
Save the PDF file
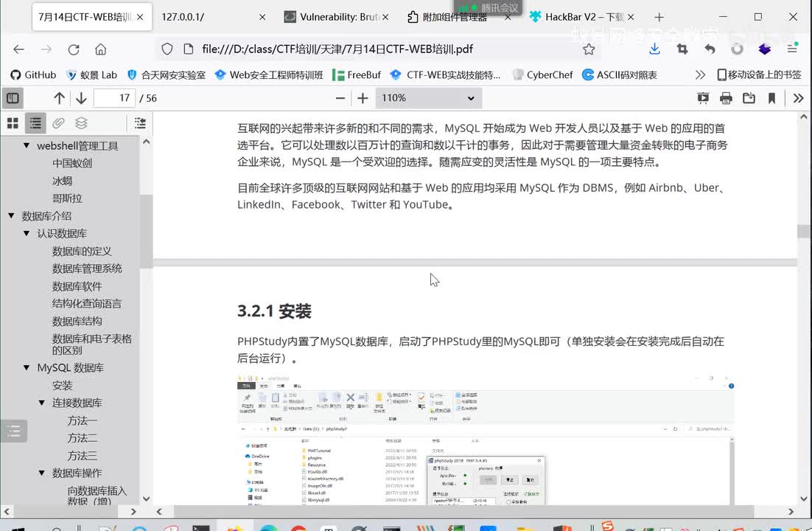(x=749, y=98)
